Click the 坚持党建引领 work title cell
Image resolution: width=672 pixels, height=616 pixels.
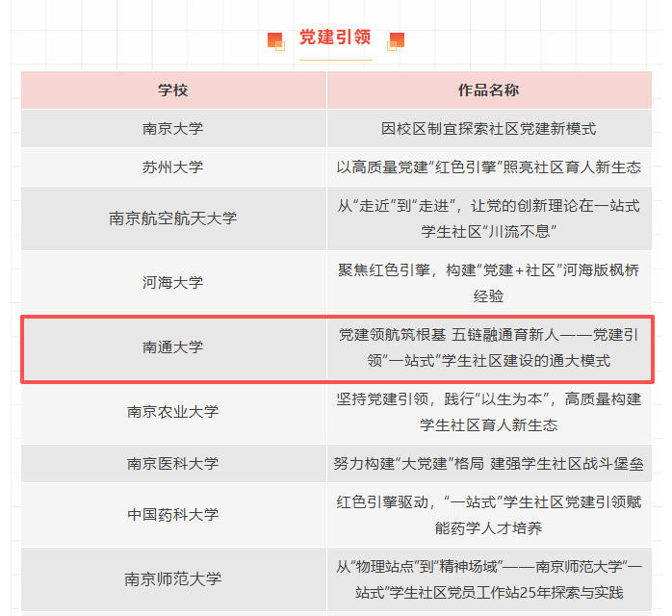(x=488, y=412)
